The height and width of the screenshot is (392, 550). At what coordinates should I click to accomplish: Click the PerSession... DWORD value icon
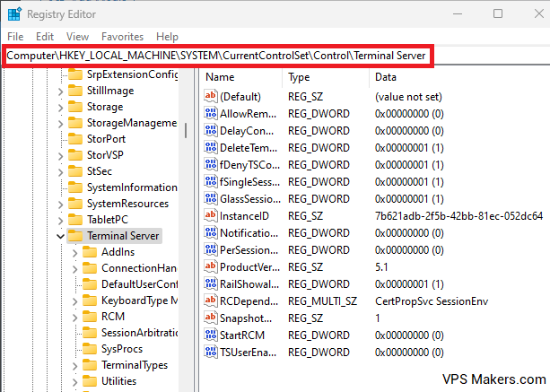click(211, 249)
